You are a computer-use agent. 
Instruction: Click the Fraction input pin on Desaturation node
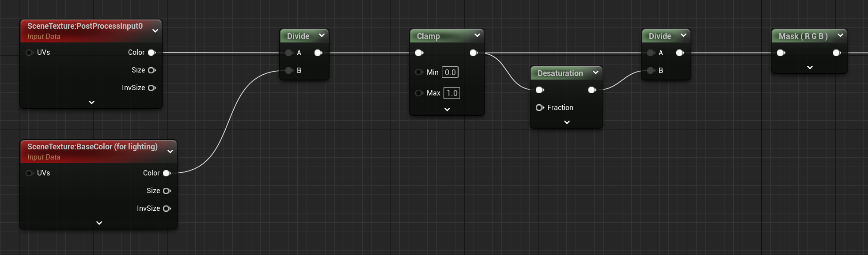click(540, 108)
